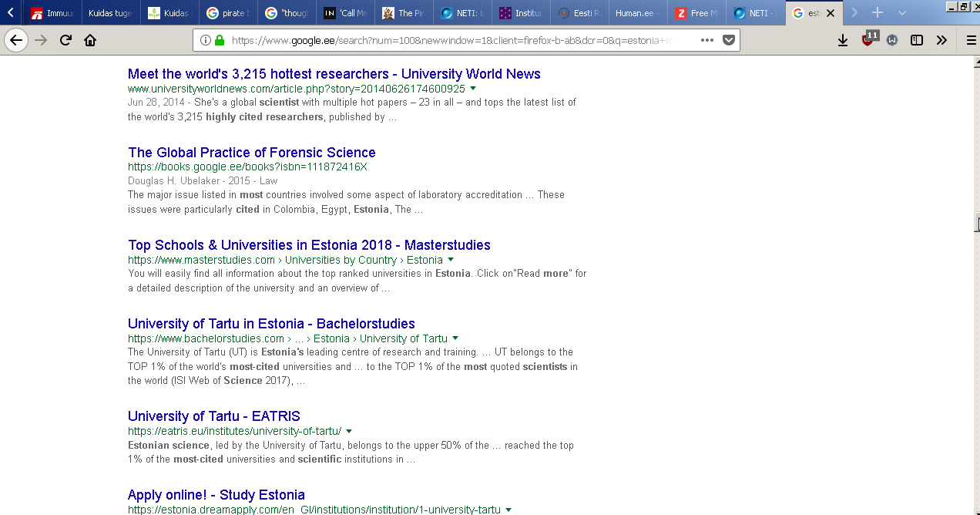Viewport: 980px width, 515px height.
Task: Click the uBlock shield icon showing 11
Action: pos(868,39)
